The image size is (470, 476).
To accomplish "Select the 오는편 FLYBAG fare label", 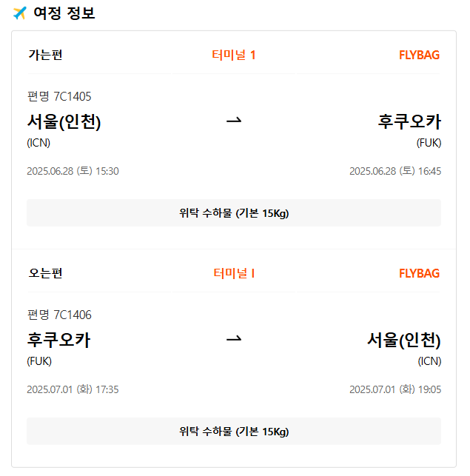I will point(419,273).
